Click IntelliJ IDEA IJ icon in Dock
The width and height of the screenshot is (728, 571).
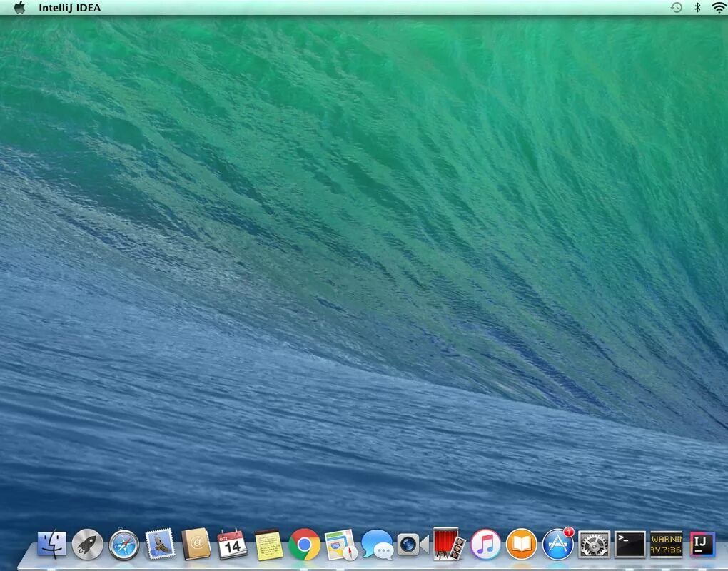(702, 544)
